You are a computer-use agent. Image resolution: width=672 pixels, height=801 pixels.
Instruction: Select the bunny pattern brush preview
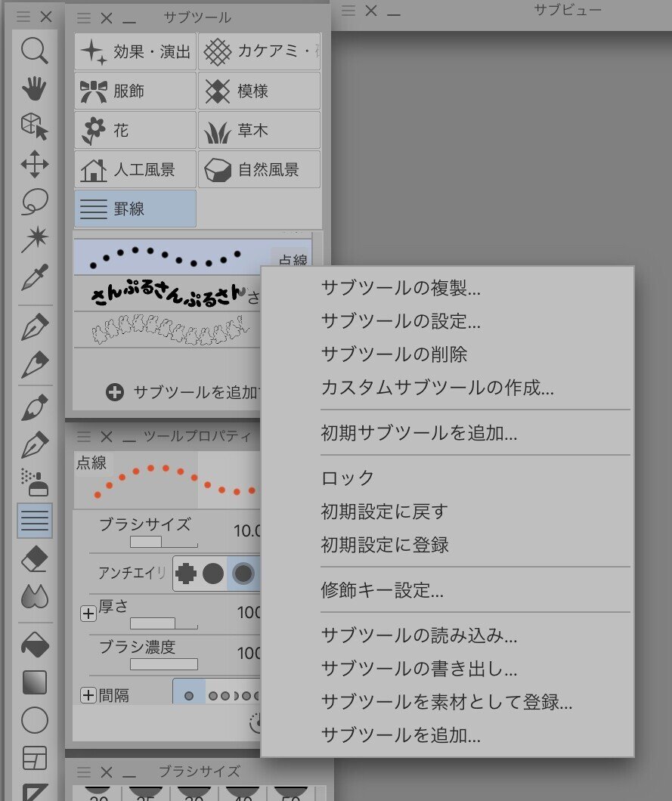coord(171,329)
